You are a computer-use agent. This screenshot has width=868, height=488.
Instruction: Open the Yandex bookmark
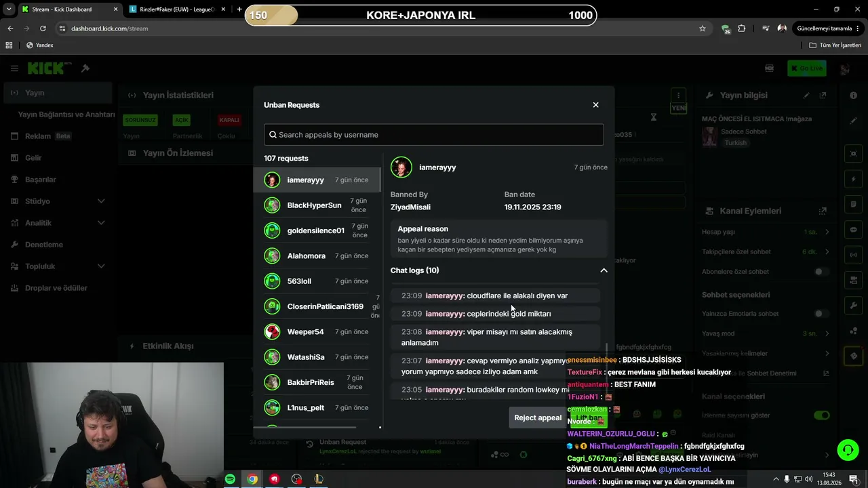pyautogui.click(x=39, y=45)
